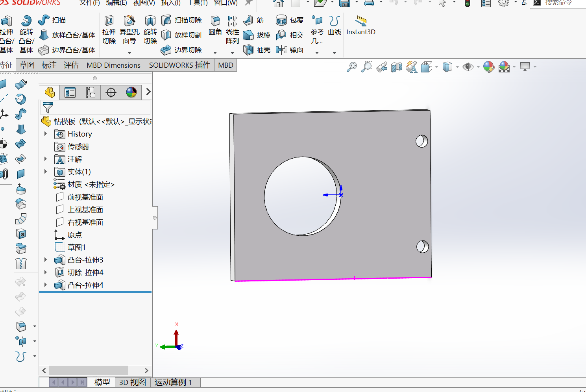The height and width of the screenshot is (392, 586).
Task: Open the DisplayManager color ball tab
Action: click(131, 92)
